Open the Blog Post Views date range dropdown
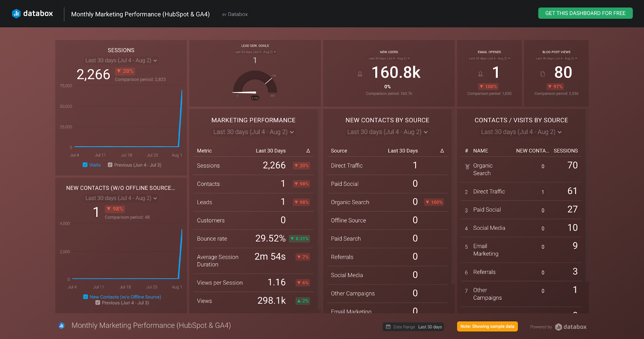The height and width of the screenshot is (339, 644). click(556, 58)
